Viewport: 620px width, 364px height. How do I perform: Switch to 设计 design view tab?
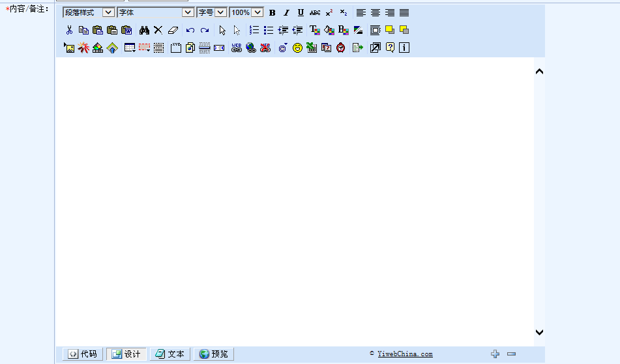pos(126,354)
